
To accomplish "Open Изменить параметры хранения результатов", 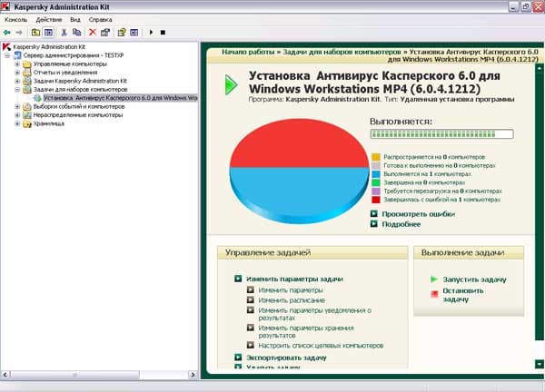I will click(x=306, y=331).
